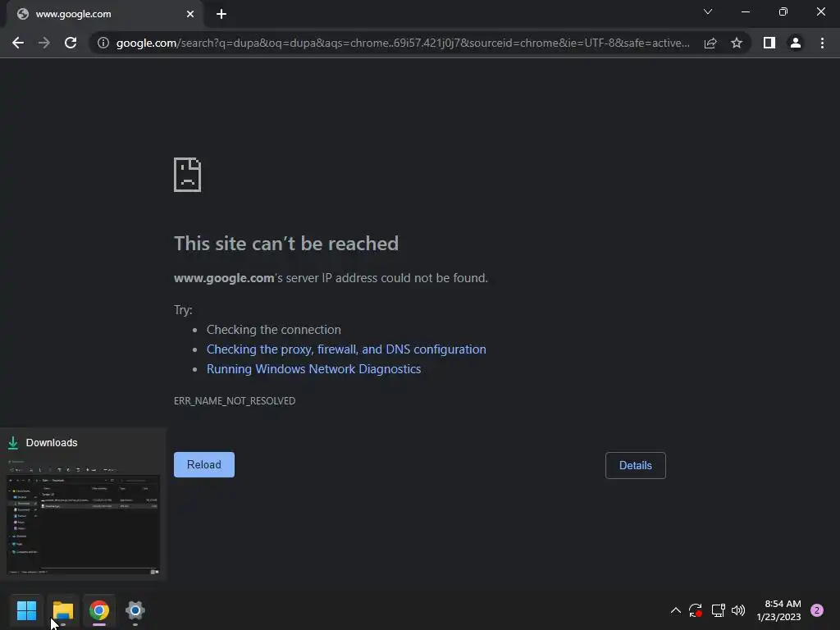Viewport: 840px width, 630px height.
Task: Open File Explorer from the taskbar
Action: click(63, 610)
